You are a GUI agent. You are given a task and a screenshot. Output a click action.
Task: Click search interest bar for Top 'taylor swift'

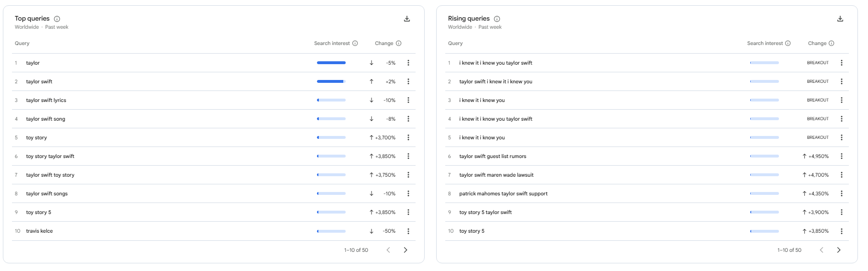point(331,81)
